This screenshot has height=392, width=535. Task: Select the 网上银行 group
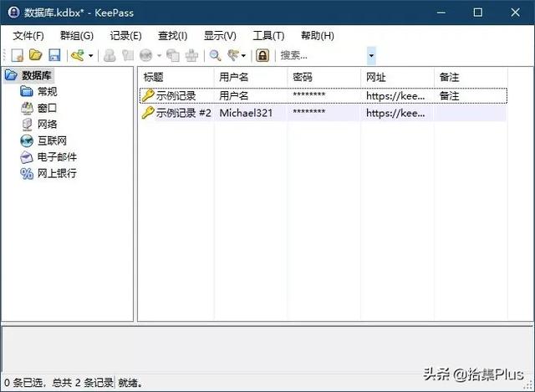(57, 173)
